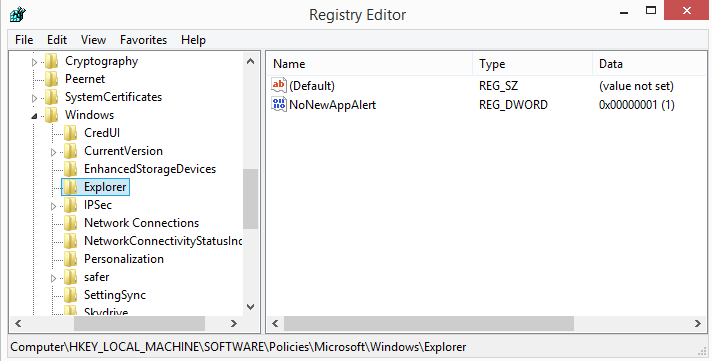Screen dimensions: 712x361
Task: Select the Explorer key label
Action: pyautogui.click(x=105, y=187)
